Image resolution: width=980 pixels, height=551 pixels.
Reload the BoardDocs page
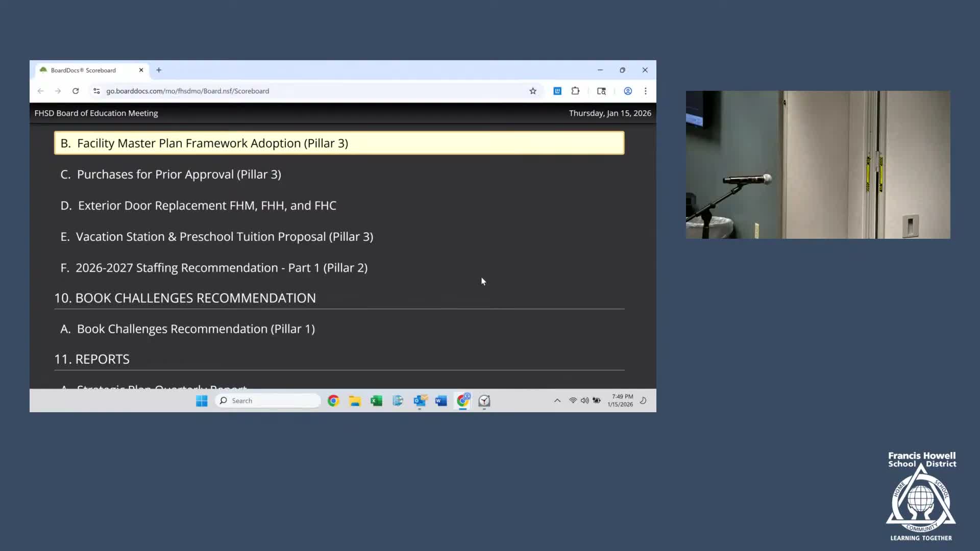(76, 91)
